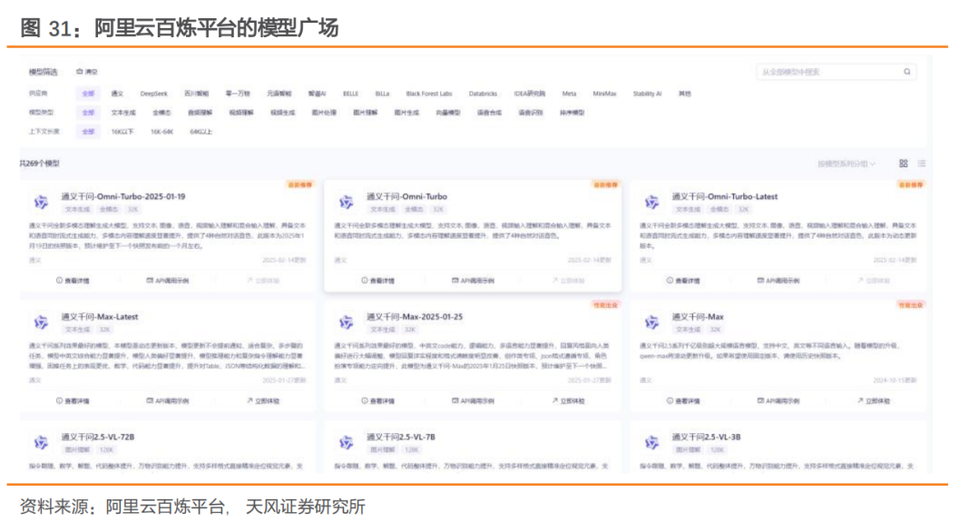Filter model type by 语音合成
Screen dimensions: 980x532
(x=489, y=113)
